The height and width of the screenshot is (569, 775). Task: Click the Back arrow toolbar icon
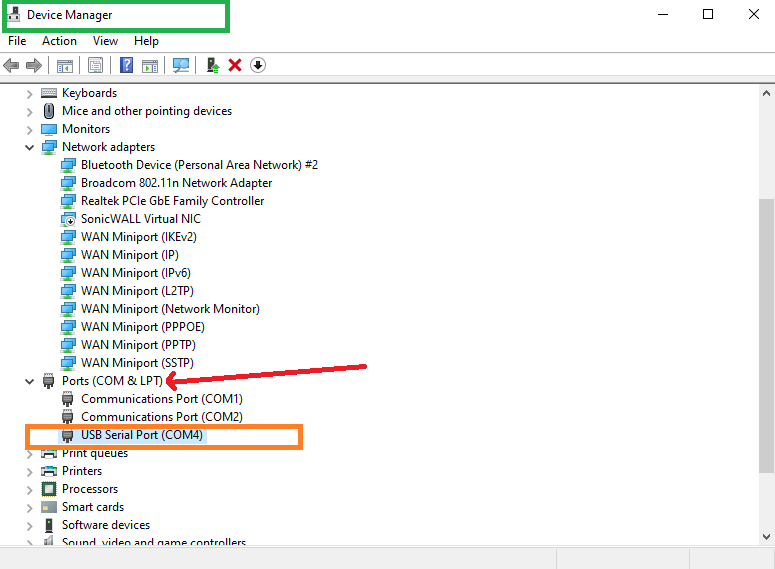click(11, 65)
